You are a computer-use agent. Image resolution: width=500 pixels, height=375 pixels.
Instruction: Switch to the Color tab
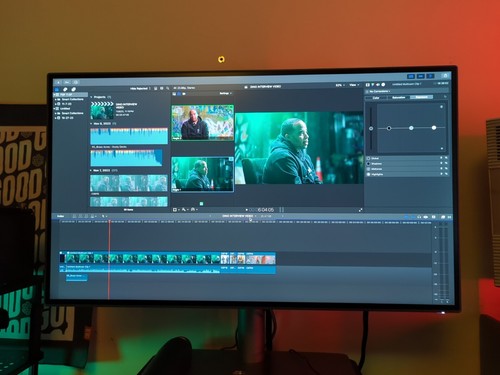click(376, 98)
